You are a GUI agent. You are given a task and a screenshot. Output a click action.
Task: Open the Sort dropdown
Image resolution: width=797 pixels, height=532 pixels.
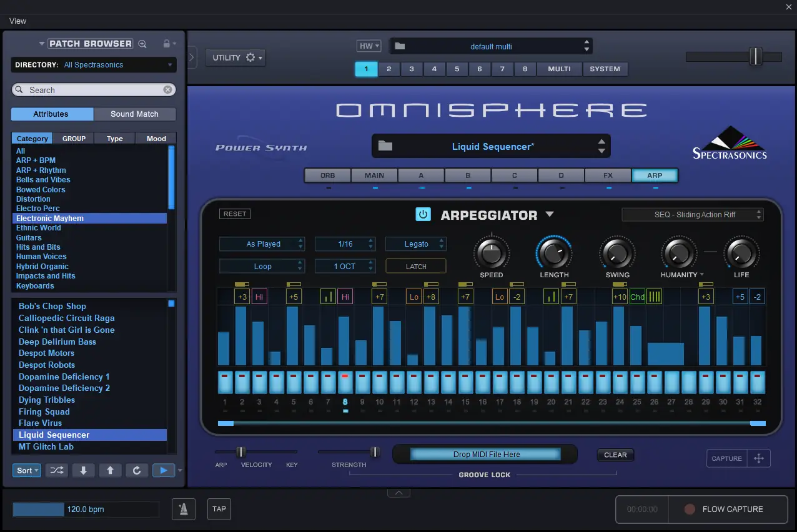click(x=27, y=470)
